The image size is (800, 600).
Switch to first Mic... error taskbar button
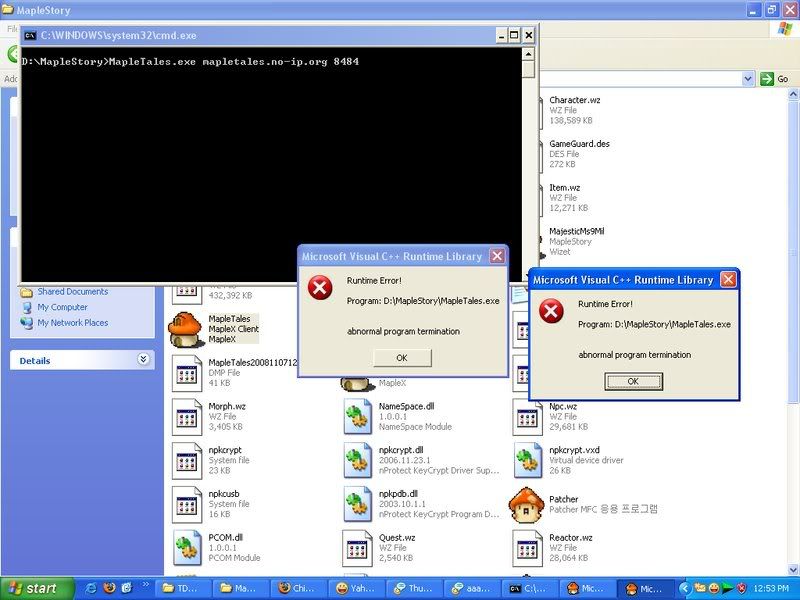pyautogui.click(x=589, y=589)
